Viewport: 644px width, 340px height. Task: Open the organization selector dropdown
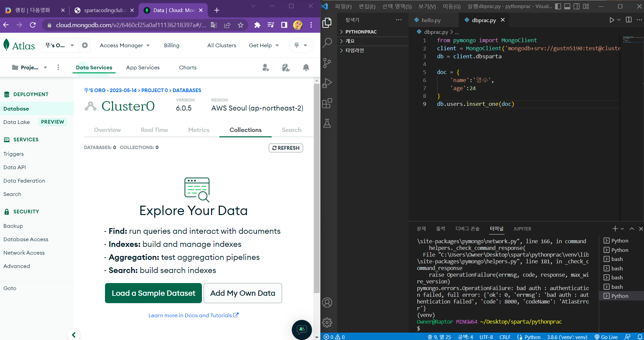pyautogui.click(x=60, y=45)
